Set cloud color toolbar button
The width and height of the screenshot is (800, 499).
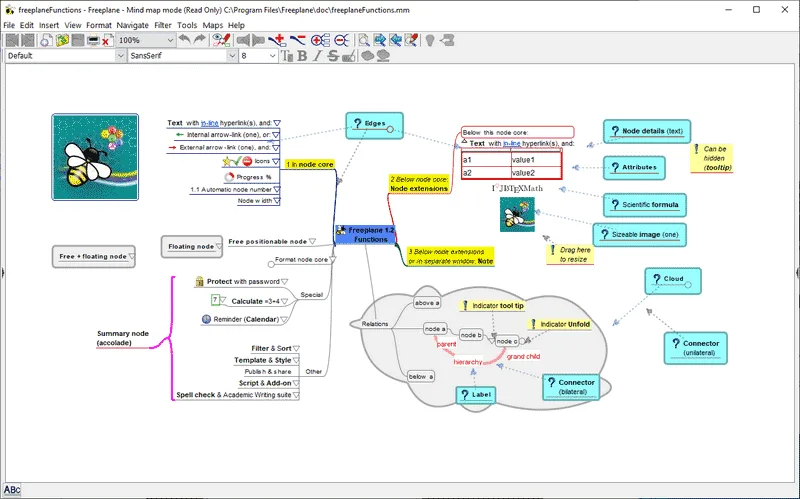point(383,56)
